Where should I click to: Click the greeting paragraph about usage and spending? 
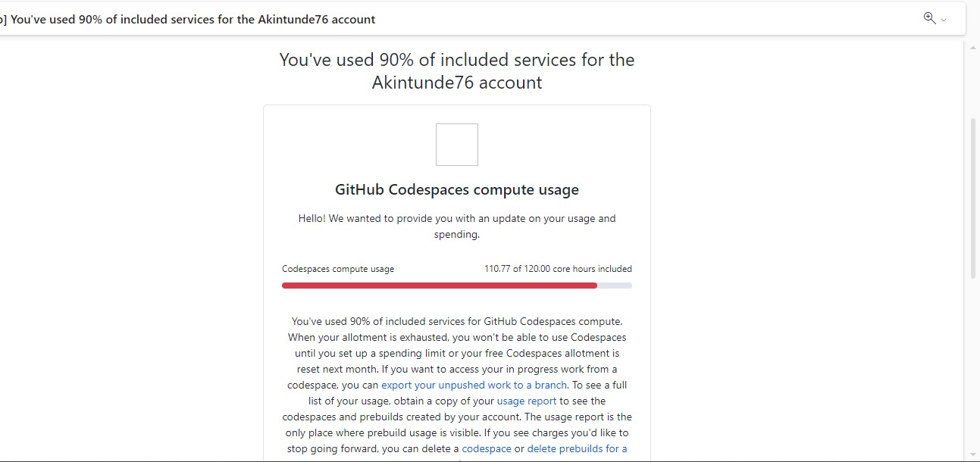[456, 226]
